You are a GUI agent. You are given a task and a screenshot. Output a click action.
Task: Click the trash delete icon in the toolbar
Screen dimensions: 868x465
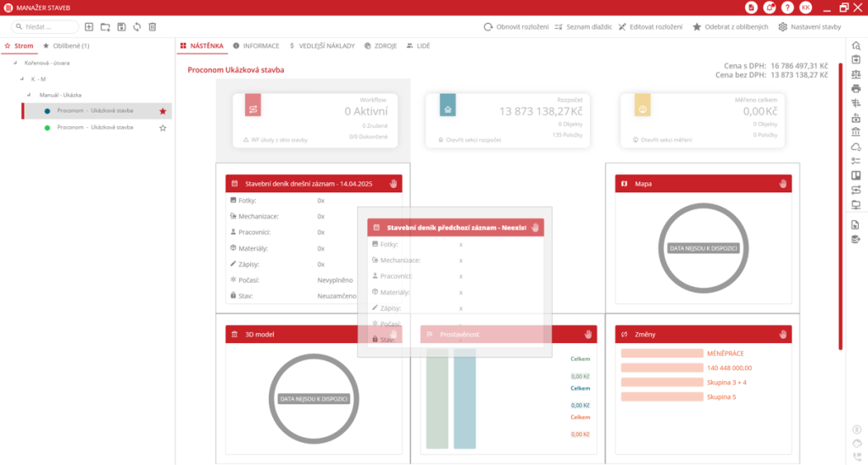pyautogui.click(x=153, y=27)
